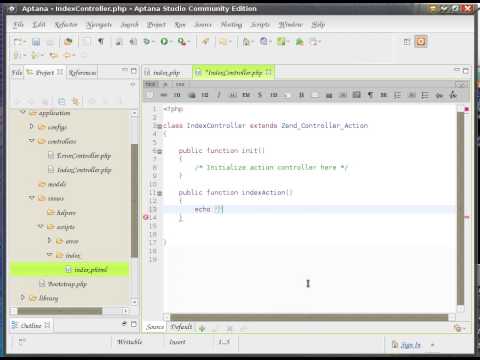The height and width of the screenshot is (360, 480).
Task: Toggle Link with Editor in Project panel
Action: pos(76,101)
